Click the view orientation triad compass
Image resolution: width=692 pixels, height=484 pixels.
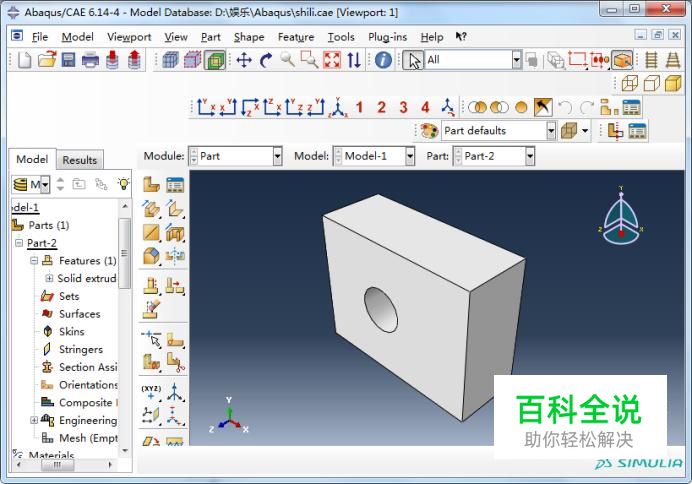(621, 217)
